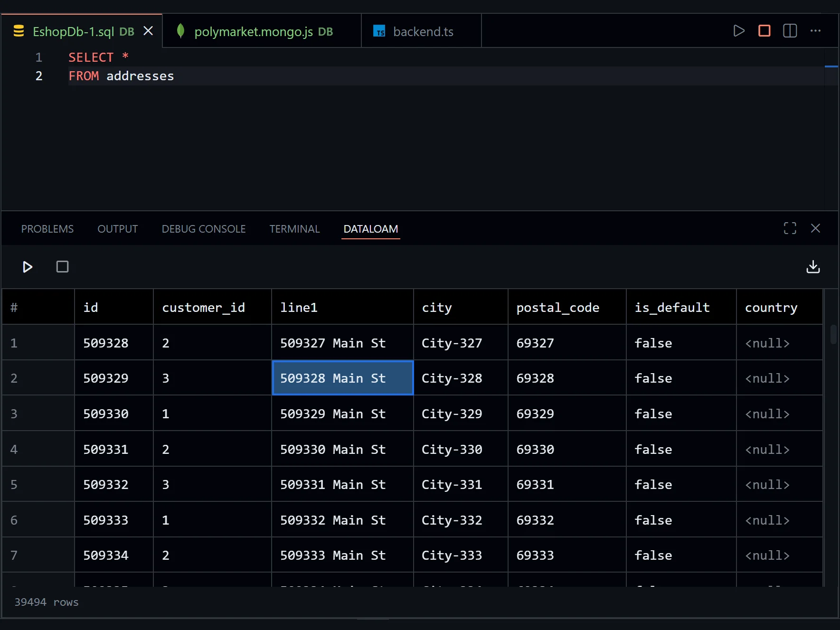840x630 pixels.
Task: Select id cell 509333
Action: [114, 520]
